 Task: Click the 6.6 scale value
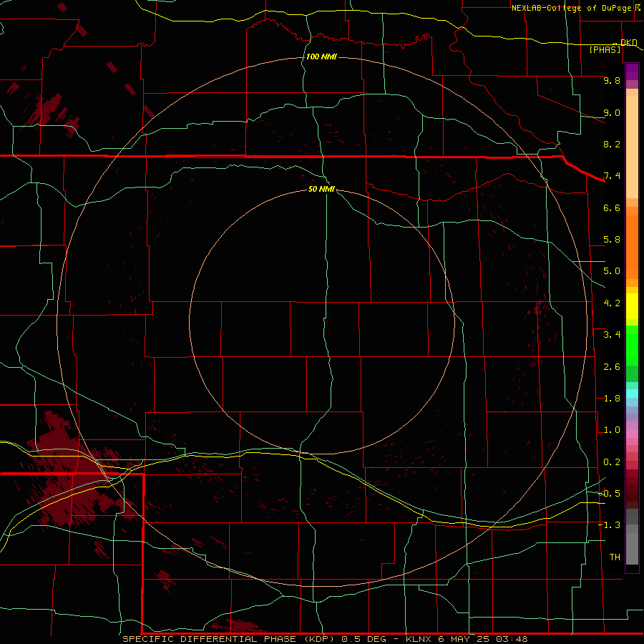pos(612,208)
